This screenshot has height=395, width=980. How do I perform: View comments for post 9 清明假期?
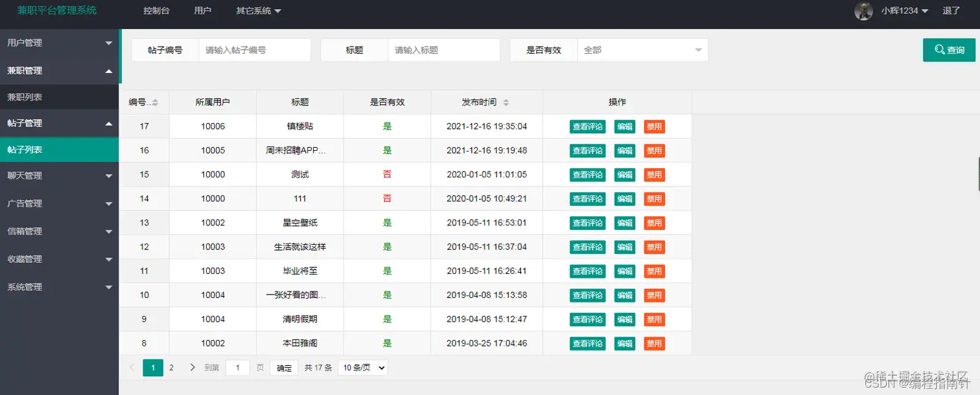[588, 319]
